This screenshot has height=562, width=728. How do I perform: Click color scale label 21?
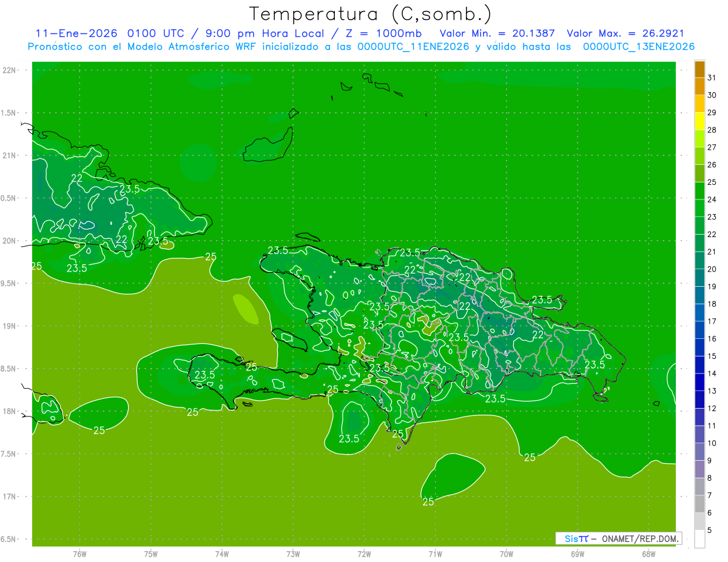pos(712,252)
